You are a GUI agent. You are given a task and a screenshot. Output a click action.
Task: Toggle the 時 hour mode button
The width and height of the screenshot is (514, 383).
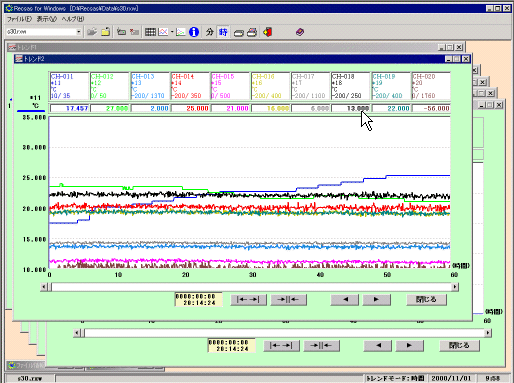(x=223, y=32)
